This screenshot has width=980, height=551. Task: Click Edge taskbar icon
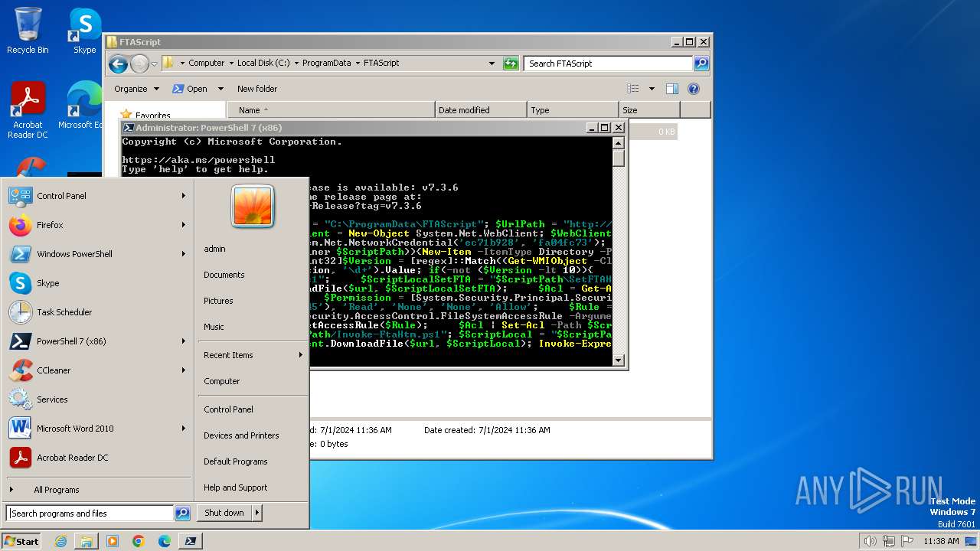point(165,541)
